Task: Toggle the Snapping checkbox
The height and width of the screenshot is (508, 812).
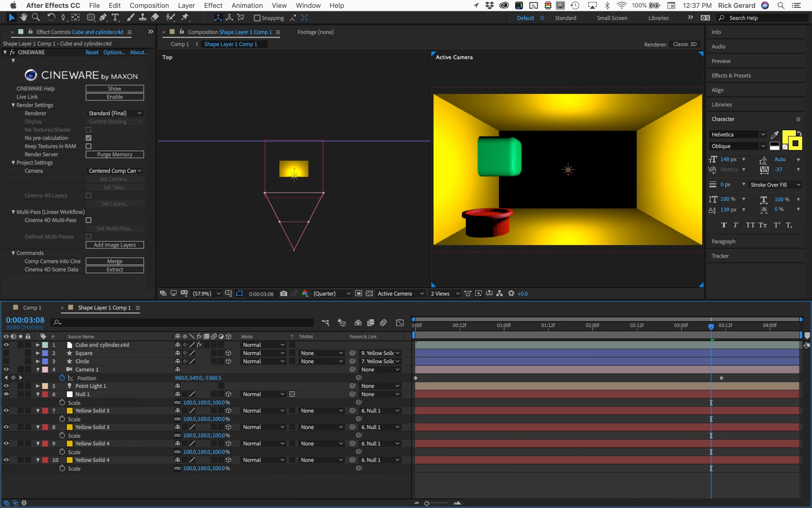Action: tap(257, 18)
